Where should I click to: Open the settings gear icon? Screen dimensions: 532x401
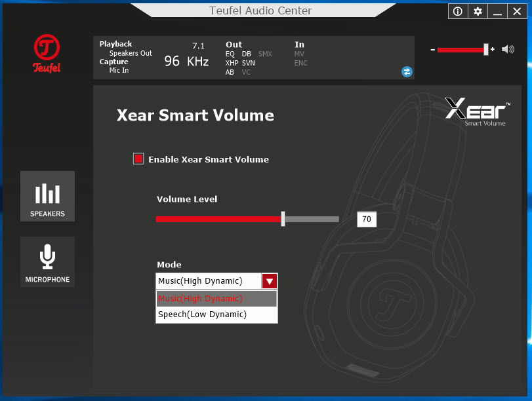point(478,12)
